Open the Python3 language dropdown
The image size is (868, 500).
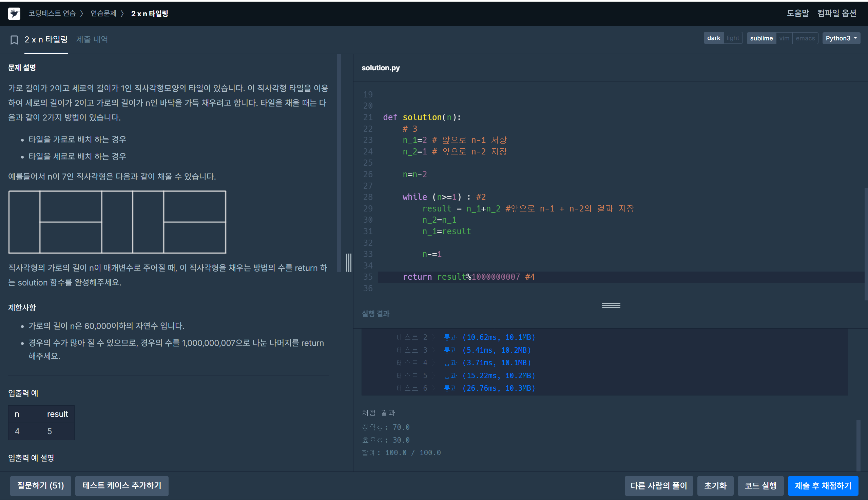click(841, 38)
